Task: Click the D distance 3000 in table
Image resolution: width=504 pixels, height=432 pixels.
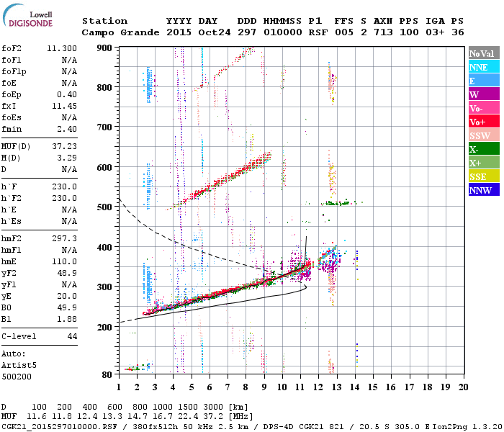Action: tap(213, 408)
